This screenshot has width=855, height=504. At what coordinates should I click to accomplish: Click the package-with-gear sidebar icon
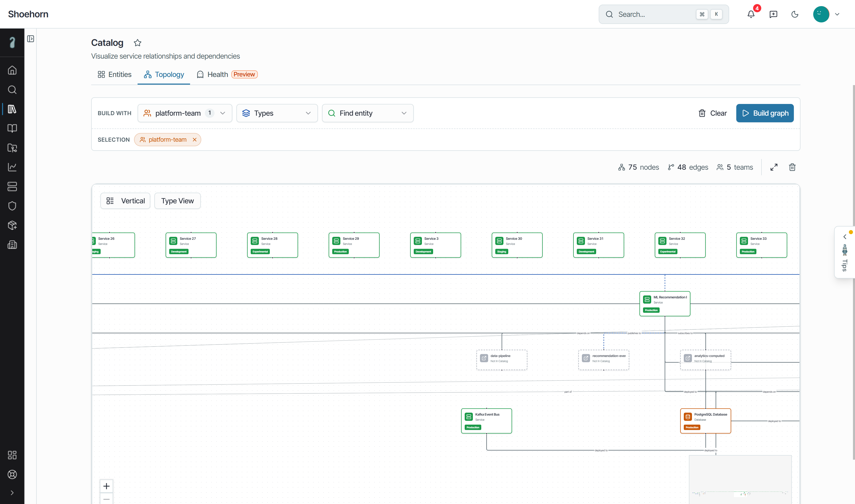click(12, 225)
